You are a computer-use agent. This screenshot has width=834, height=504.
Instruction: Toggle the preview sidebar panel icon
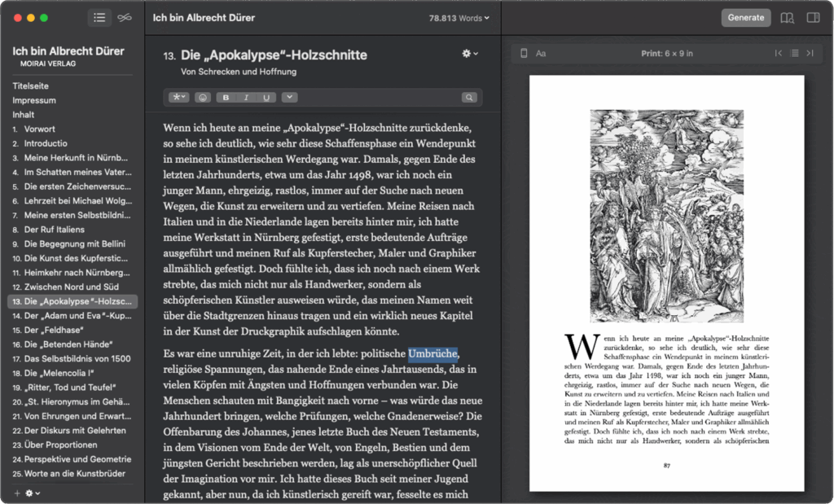pos(813,18)
